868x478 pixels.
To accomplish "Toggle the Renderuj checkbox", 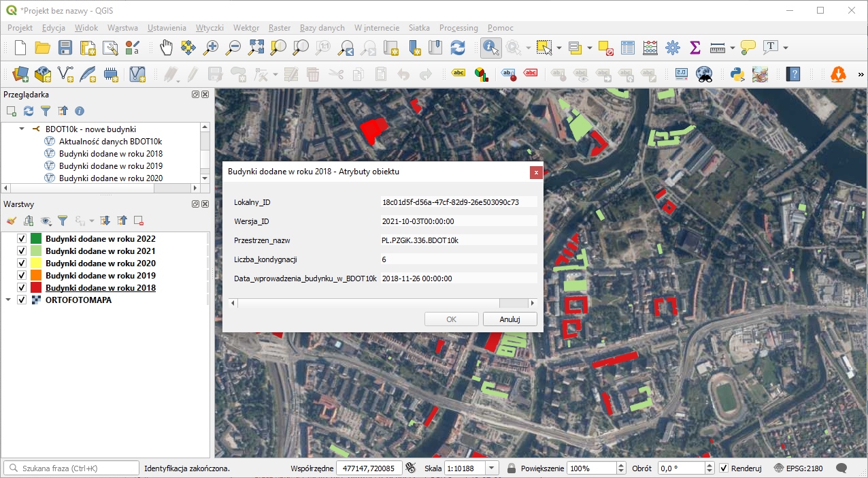I will point(724,468).
